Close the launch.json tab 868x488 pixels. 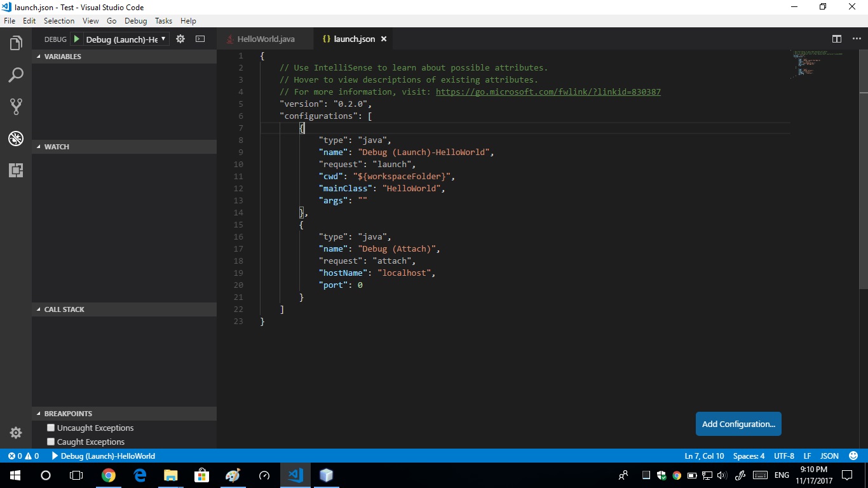pos(383,39)
